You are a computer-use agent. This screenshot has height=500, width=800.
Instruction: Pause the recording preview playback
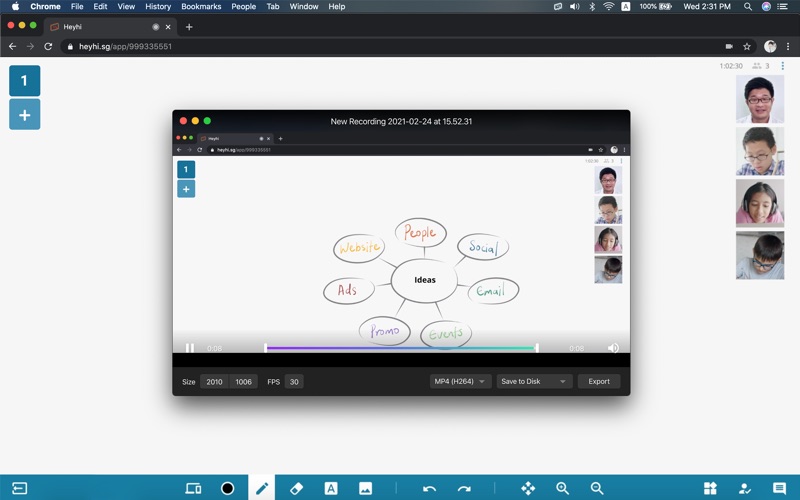point(189,348)
